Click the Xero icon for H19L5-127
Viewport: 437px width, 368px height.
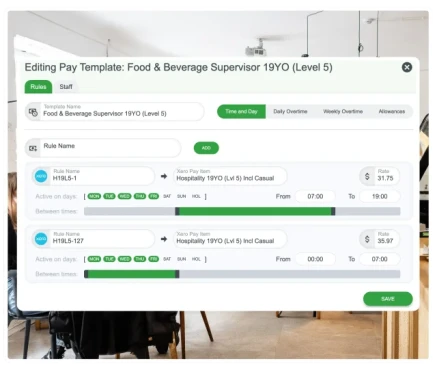[x=41, y=239]
